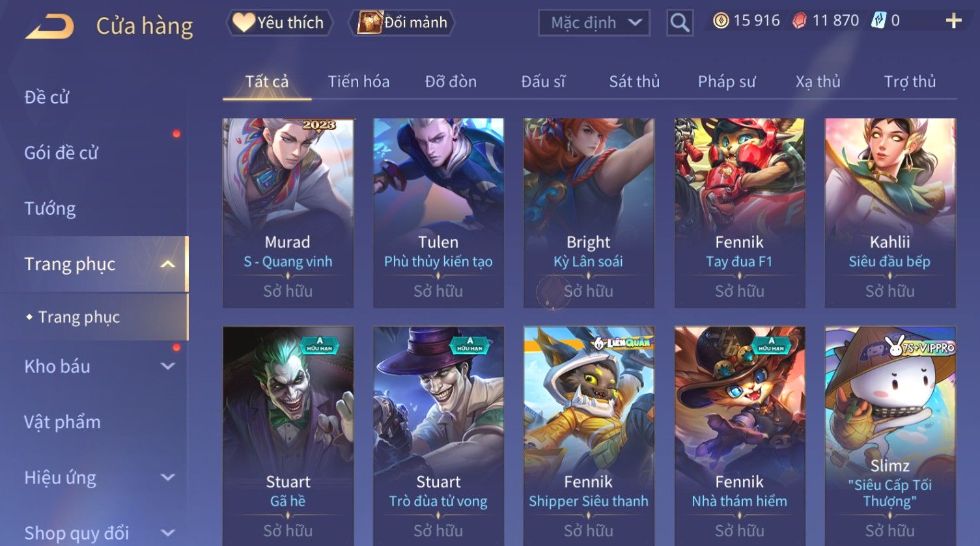Click the blue voucher currency icon

click(879, 21)
